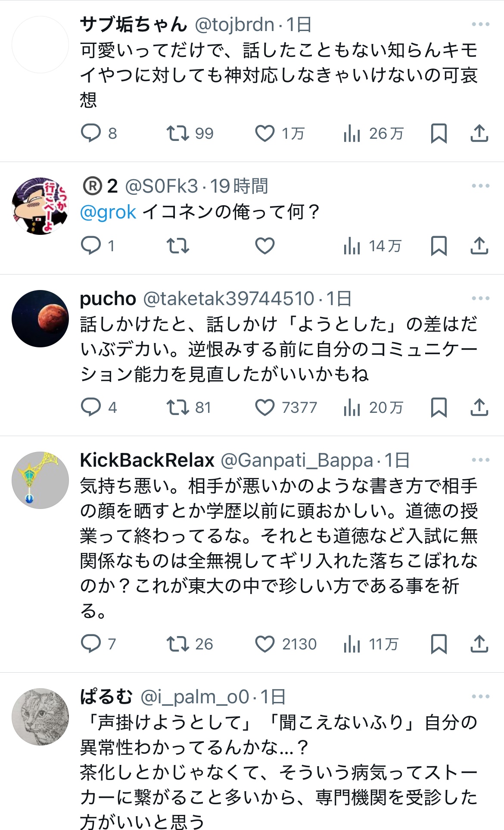Open KickBackRelax's profile name
The image size is (504, 830).
tap(147, 460)
